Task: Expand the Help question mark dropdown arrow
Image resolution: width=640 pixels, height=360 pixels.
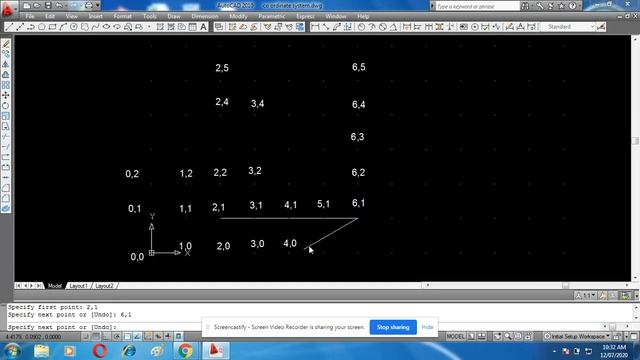Action: point(580,6)
